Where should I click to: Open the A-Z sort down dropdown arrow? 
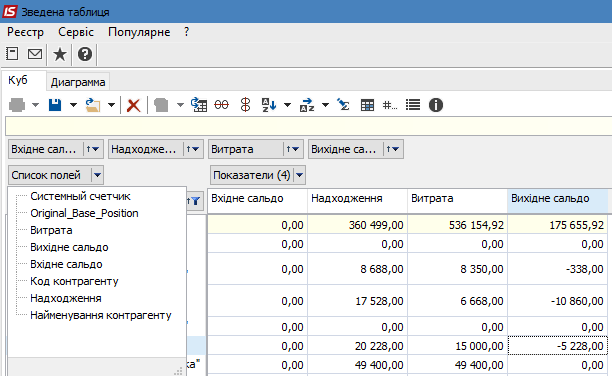[x=287, y=105]
